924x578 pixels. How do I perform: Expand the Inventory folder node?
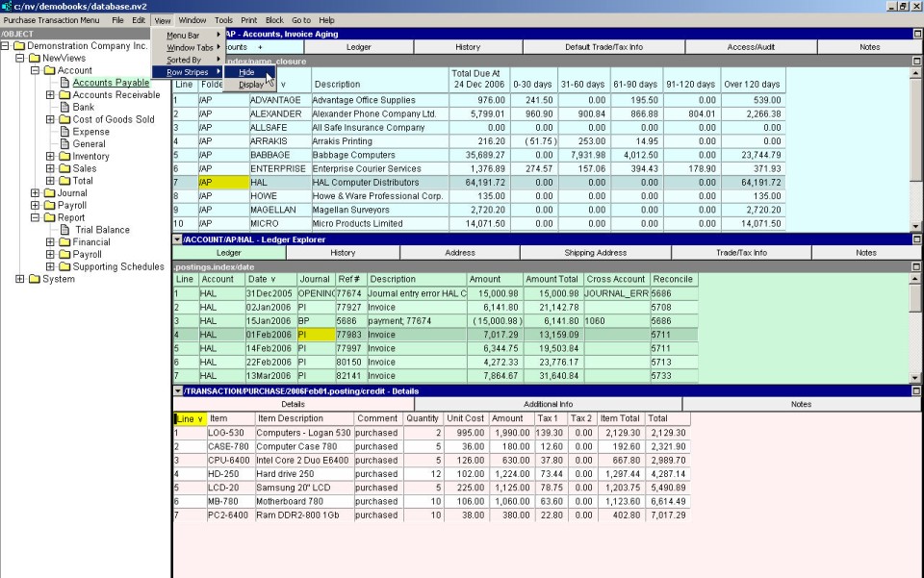[51, 157]
